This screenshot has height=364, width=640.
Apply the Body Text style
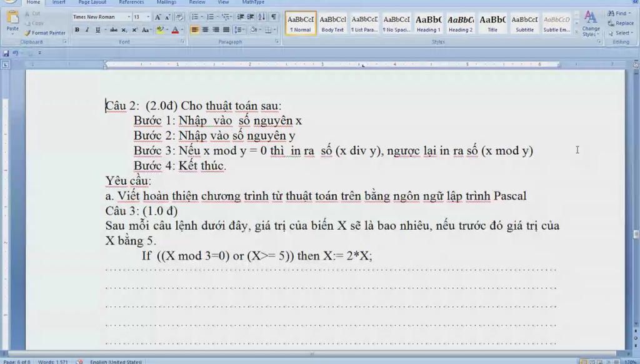(x=332, y=23)
